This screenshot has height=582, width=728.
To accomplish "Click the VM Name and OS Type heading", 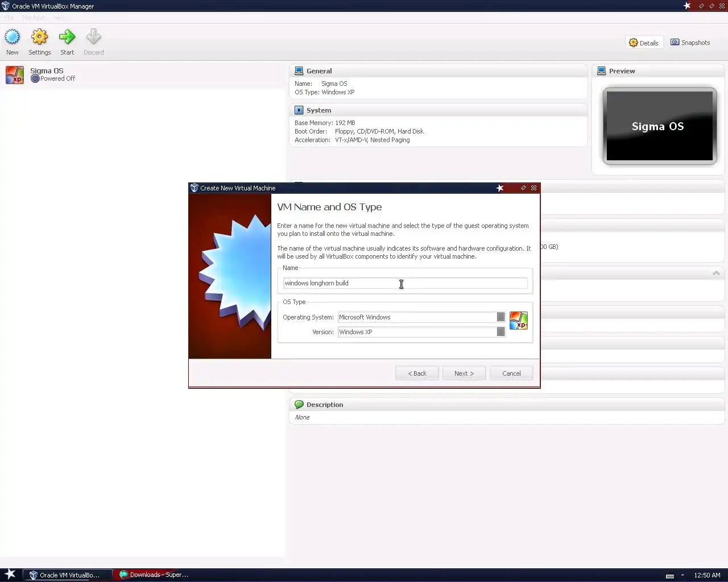I will click(329, 207).
